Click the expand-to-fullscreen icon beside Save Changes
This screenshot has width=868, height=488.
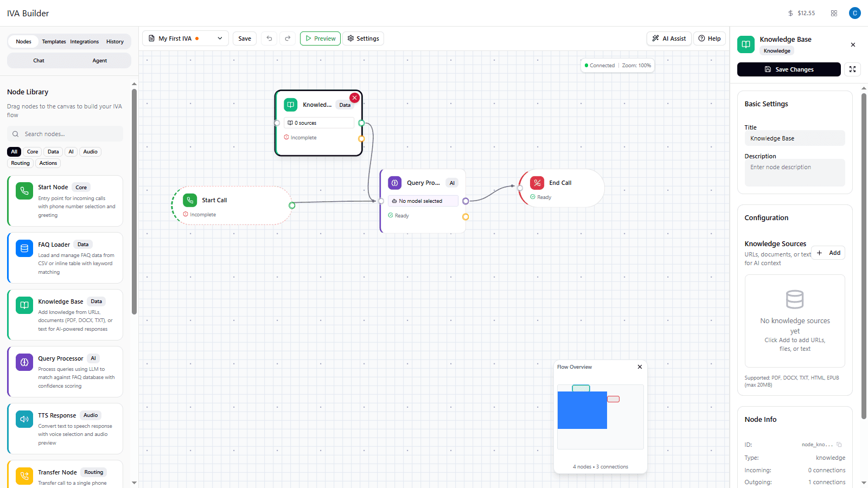[852, 69]
